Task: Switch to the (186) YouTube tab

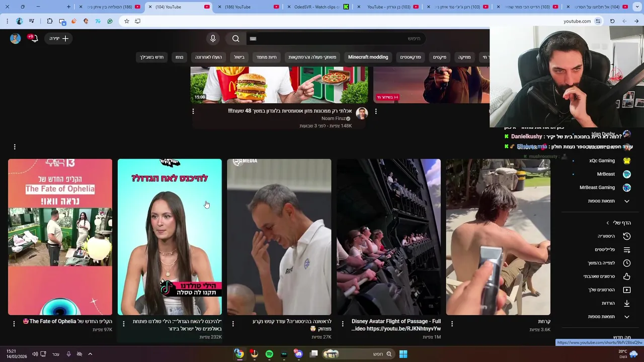Action: click(247, 7)
